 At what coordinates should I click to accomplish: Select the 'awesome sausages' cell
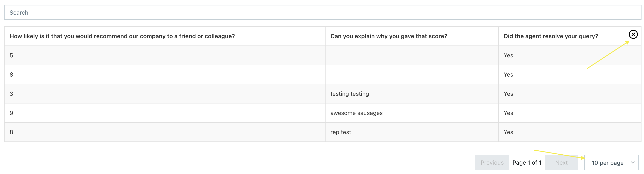coord(356,113)
